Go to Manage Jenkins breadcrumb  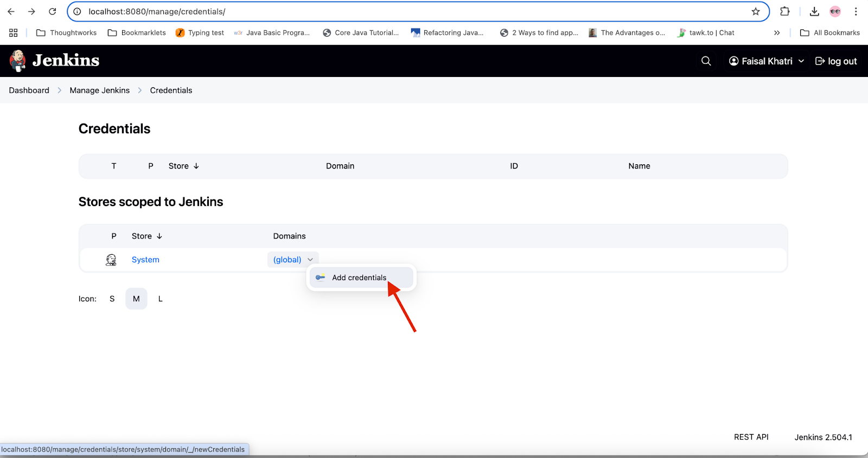tap(100, 91)
